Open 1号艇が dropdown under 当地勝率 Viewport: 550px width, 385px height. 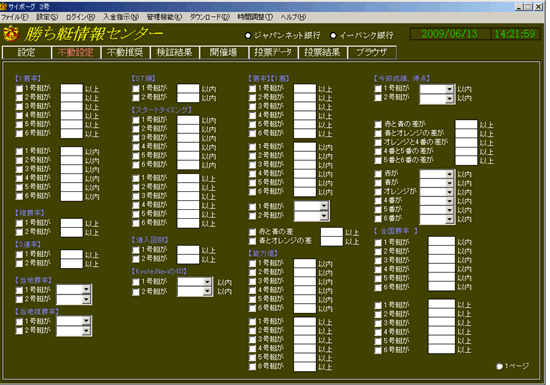(86, 290)
